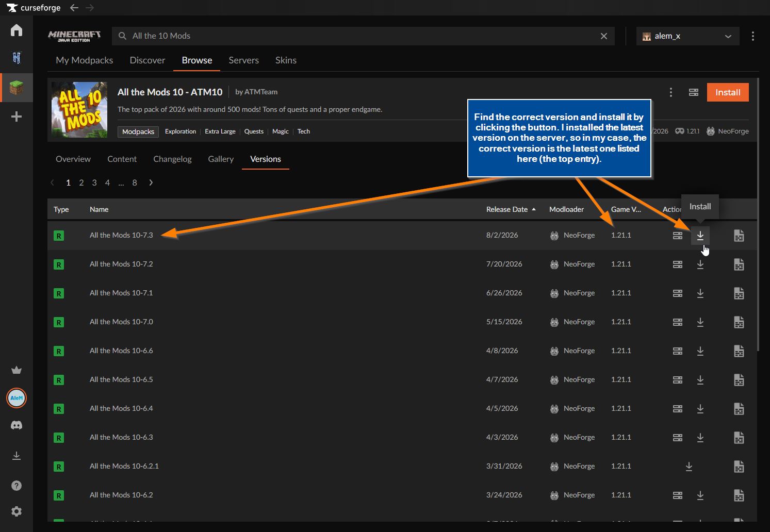This screenshot has width=770, height=532.
Task: Open the Tech category link
Action: [304, 131]
